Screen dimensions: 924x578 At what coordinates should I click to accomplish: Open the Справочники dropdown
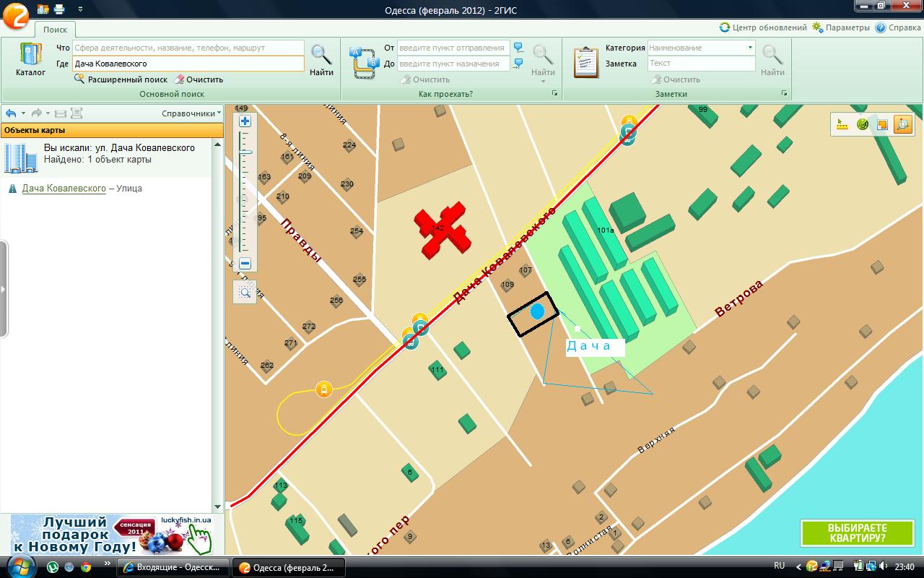(x=191, y=113)
